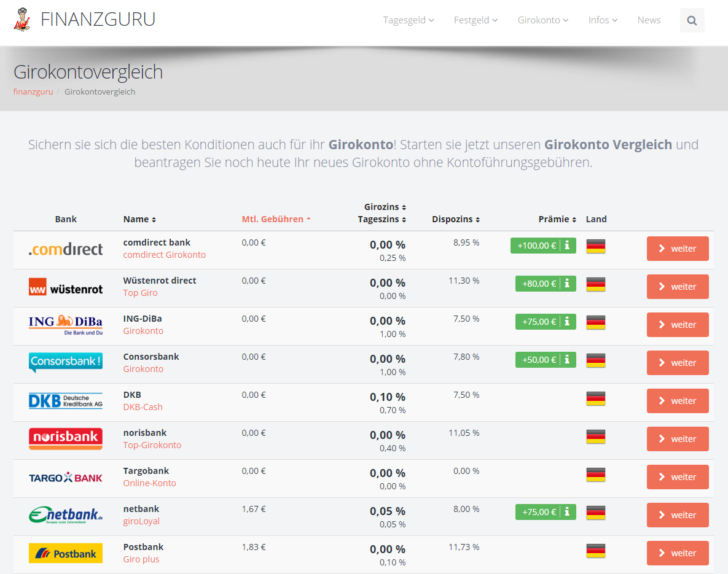This screenshot has width=728, height=574.
Task: Click weiter button for DKB
Action: pos(678,401)
